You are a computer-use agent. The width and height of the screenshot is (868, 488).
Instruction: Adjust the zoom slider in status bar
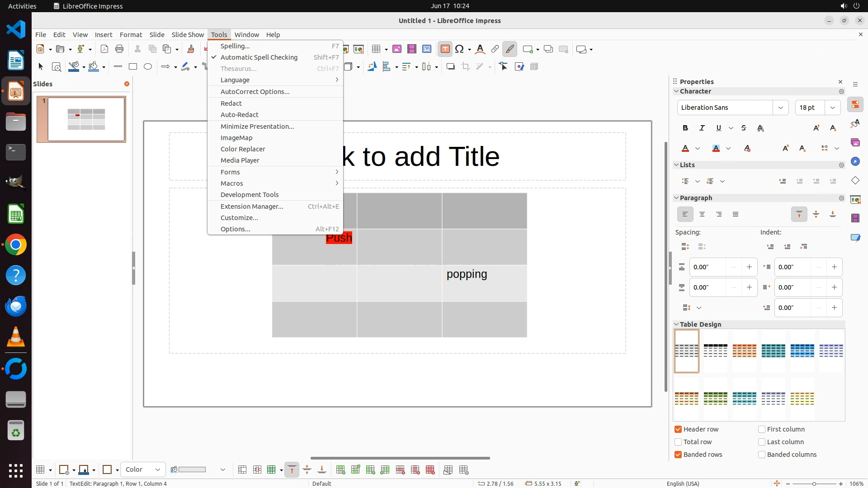click(x=814, y=484)
